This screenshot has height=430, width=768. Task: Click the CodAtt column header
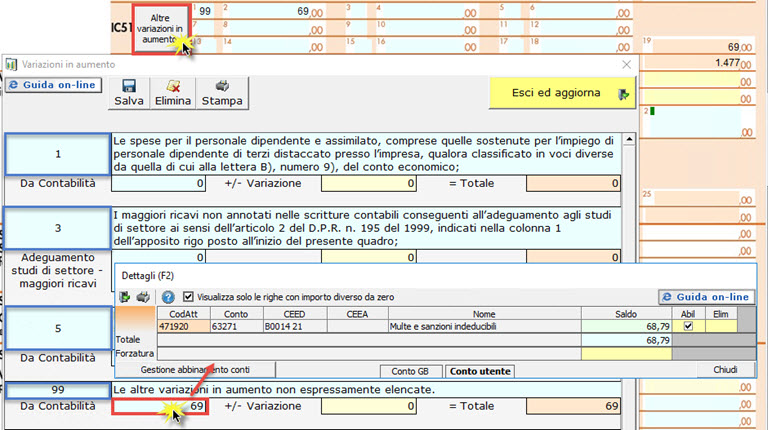pyautogui.click(x=184, y=314)
